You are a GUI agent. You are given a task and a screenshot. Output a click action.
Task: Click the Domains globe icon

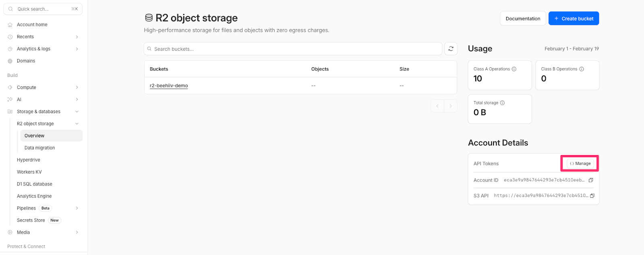pos(10,61)
